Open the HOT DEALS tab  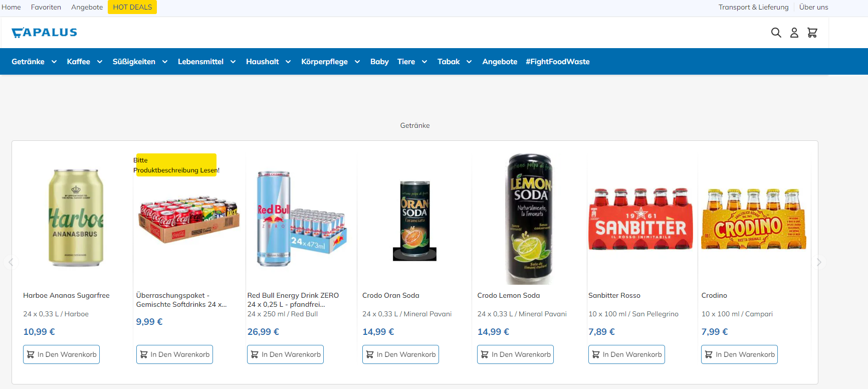(132, 7)
